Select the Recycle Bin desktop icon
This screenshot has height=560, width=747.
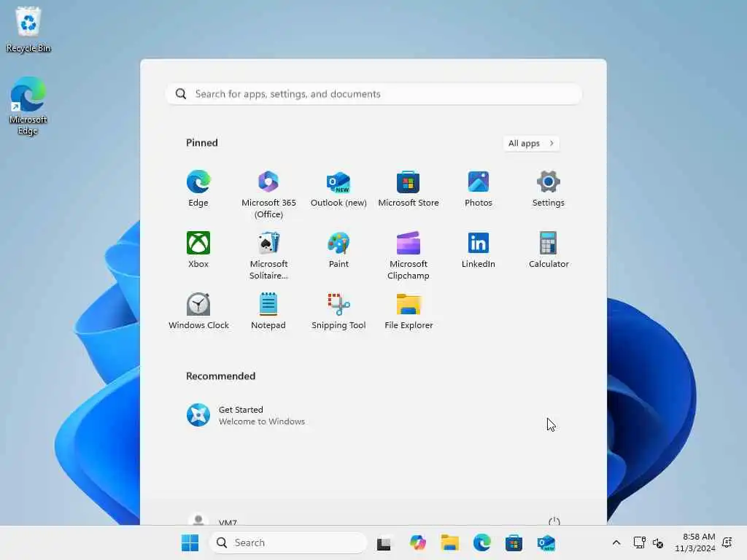tap(28, 29)
